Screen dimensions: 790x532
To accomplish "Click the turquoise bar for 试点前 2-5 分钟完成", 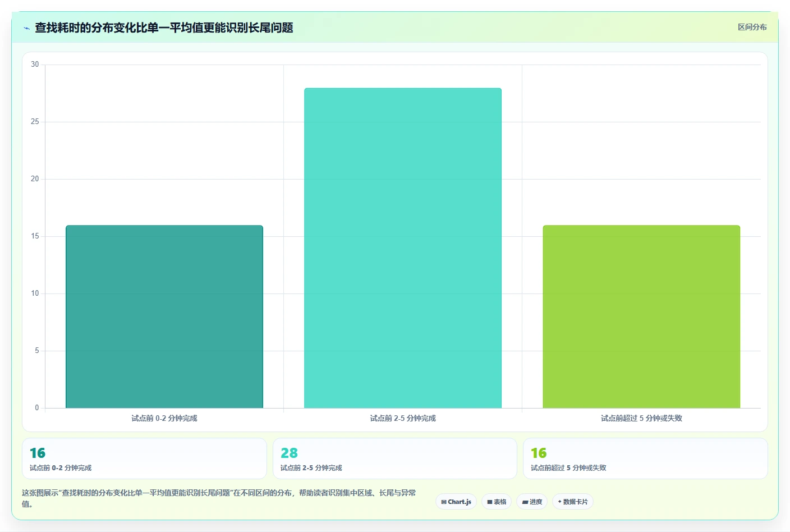I will [403, 248].
